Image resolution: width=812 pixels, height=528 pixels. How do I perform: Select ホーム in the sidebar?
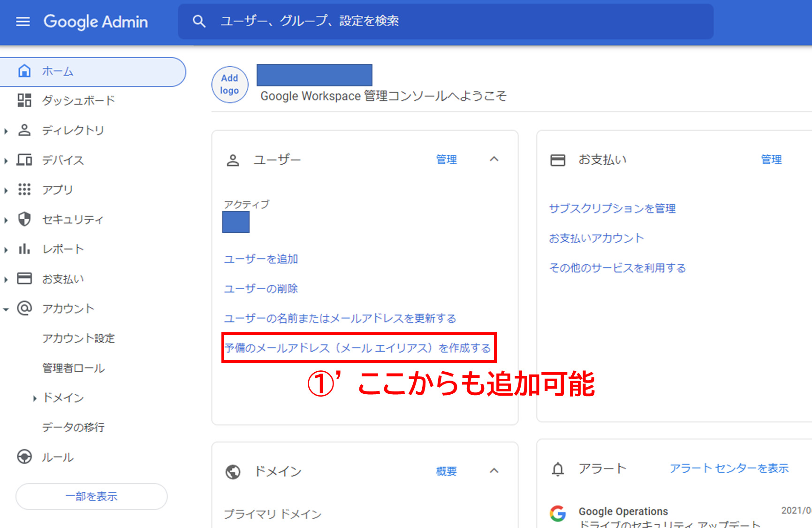tap(93, 72)
